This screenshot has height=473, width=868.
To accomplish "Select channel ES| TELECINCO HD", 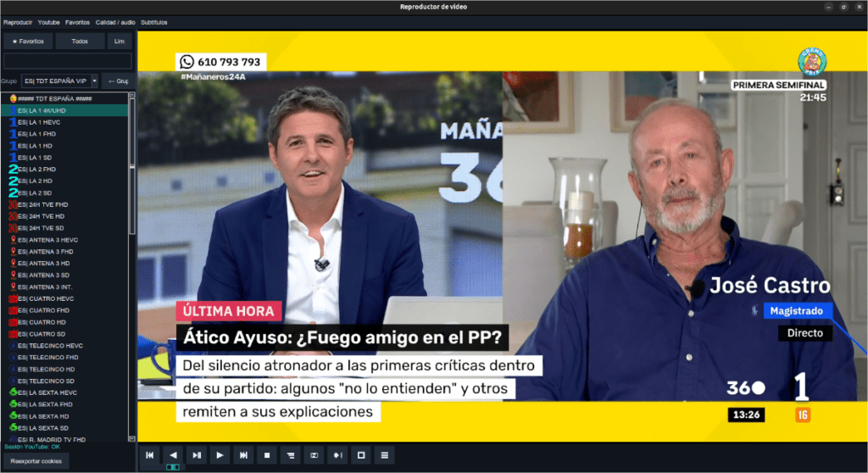I will [64, 369].
